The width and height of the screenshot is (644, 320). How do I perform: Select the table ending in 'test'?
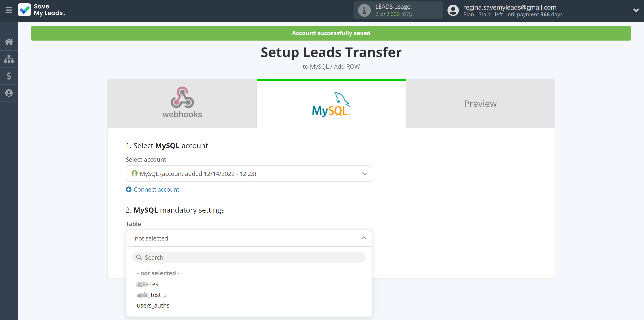148,284
